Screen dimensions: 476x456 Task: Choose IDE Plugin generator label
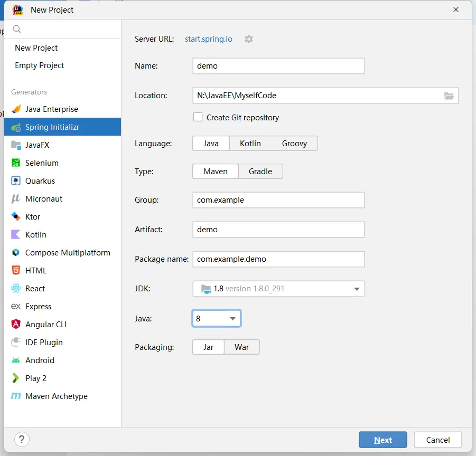44,343
